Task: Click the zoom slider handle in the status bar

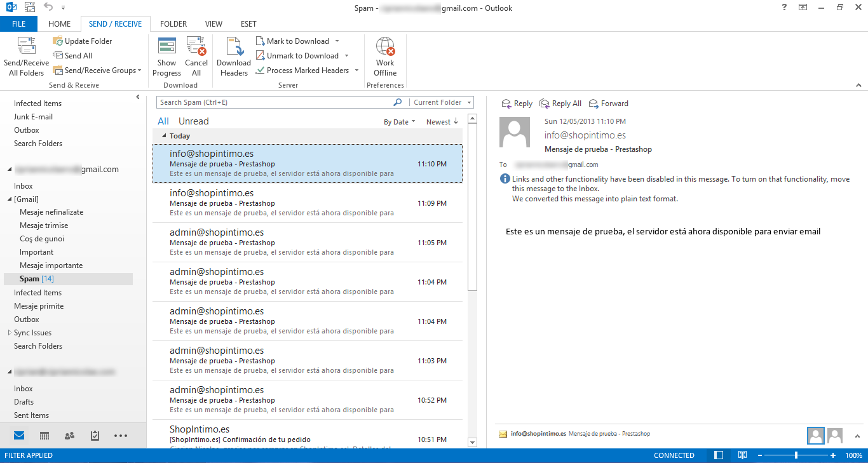Action: [796, 455]
